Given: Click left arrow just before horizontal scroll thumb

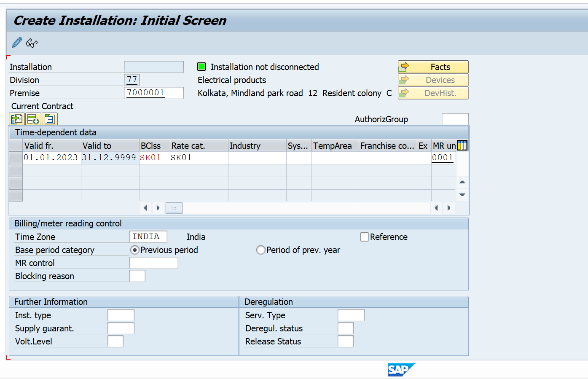Looking at the screenshot, I should [x=146, y=208].
